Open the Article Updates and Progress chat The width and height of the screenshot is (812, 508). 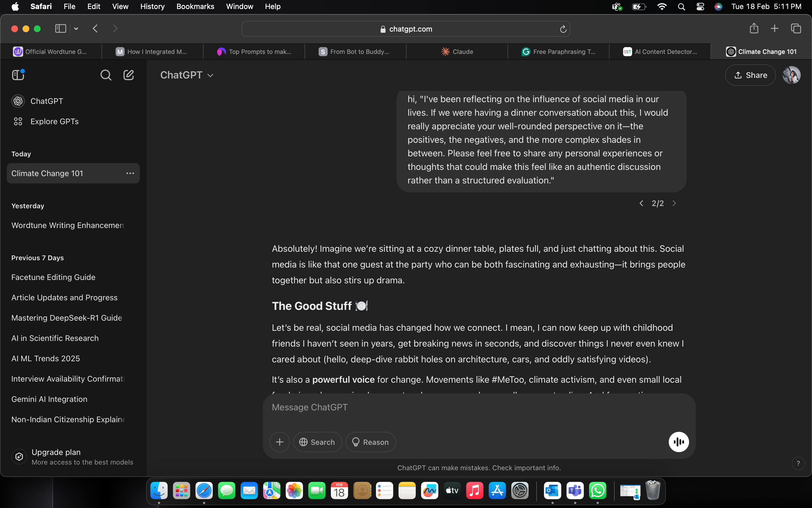[x=73, y=297]
